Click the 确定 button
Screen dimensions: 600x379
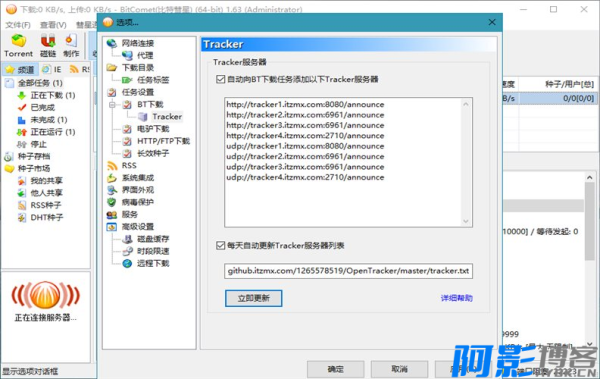pos(336,369)
